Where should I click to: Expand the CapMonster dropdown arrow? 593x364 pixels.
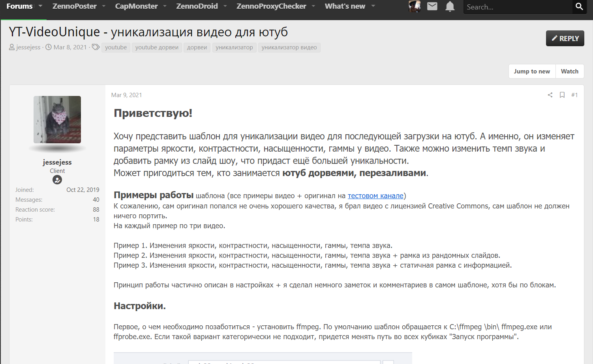pyautogui.click(x=165, y=6)
